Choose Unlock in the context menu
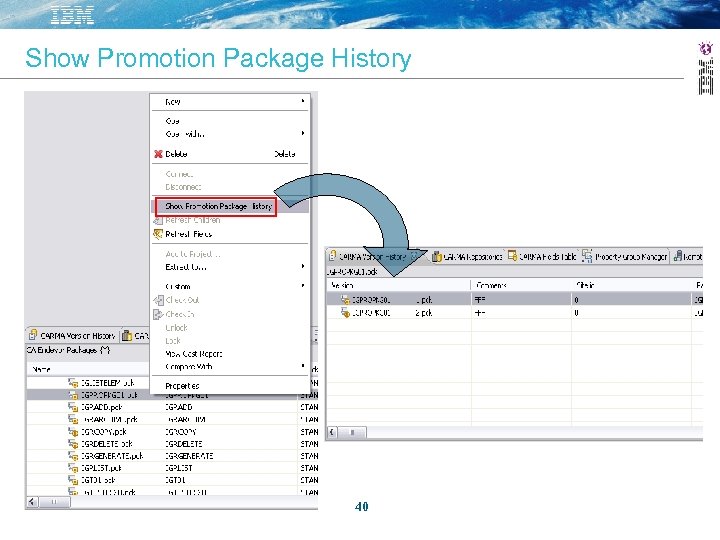 pos(176,328)
